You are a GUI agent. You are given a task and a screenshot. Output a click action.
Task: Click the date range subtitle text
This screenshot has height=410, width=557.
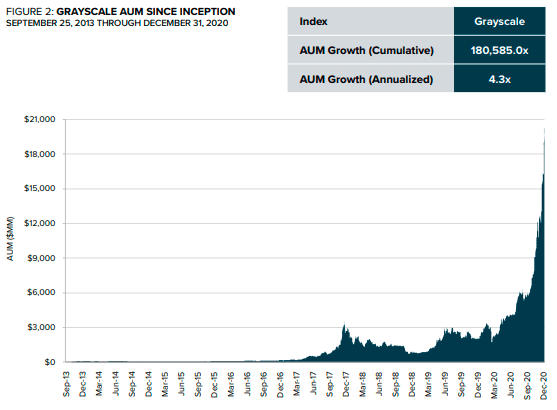[117, 23]
